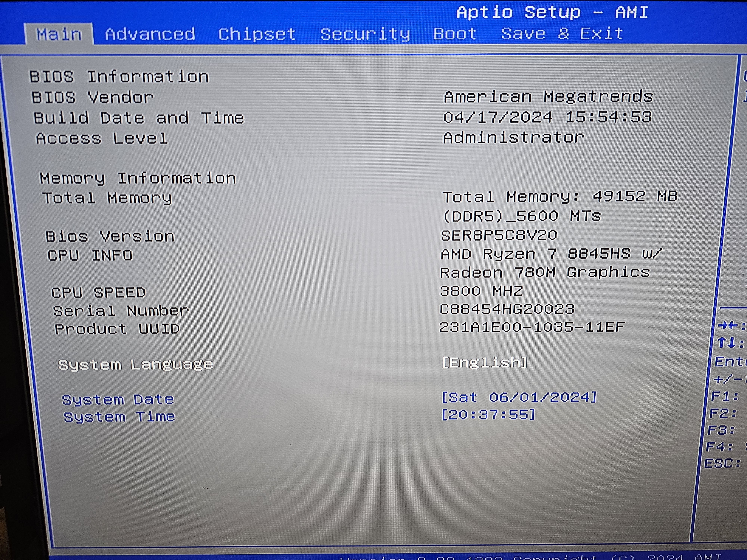Screen dimensions: 747x560
Task: Open the Advanced tab
Action: 150,34
